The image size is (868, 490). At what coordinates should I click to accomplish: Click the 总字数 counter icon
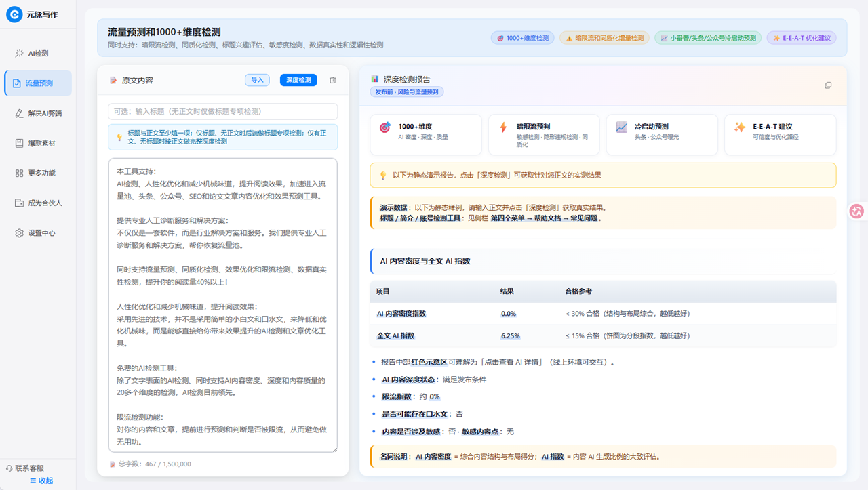pyautogui.click(x=113, y=464)
